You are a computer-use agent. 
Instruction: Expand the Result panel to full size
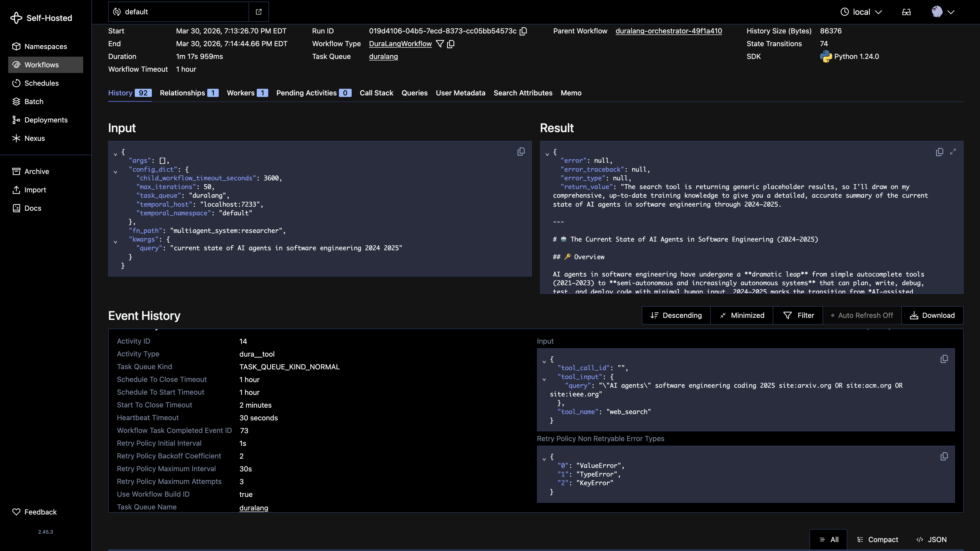(953, 152)
